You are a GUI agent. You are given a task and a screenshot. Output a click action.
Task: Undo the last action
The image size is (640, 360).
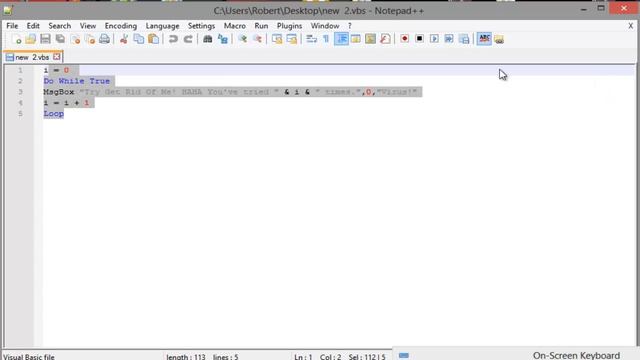173,39
